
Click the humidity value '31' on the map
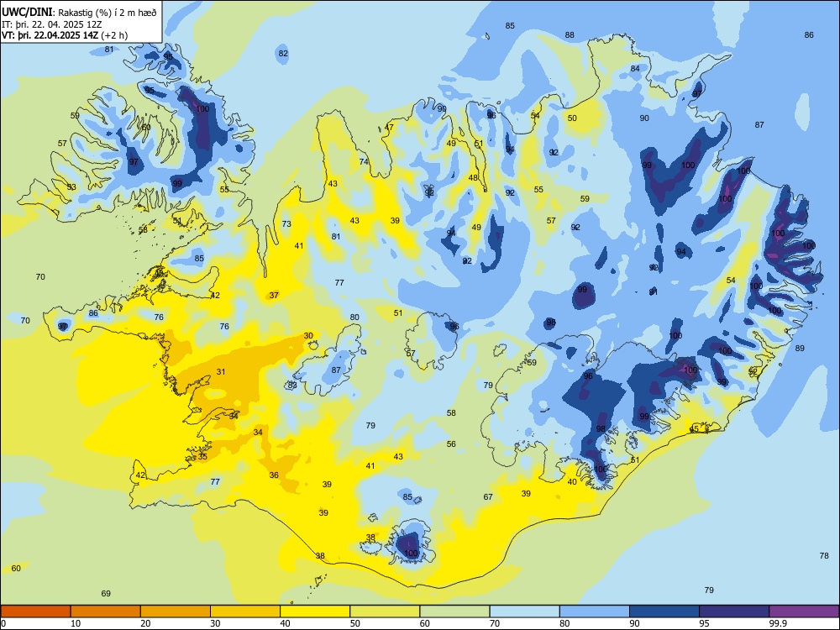pyautogui.click(x=221, y=371)
